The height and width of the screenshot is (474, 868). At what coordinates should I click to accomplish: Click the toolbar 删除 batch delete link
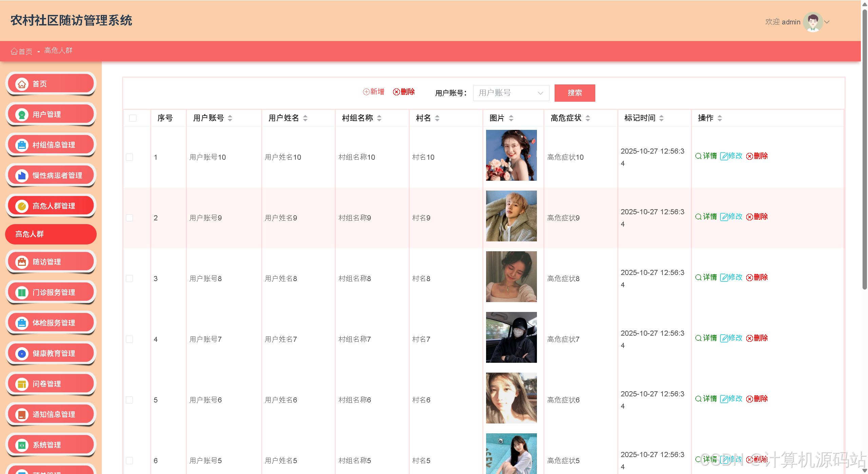[x=404, y=92]
